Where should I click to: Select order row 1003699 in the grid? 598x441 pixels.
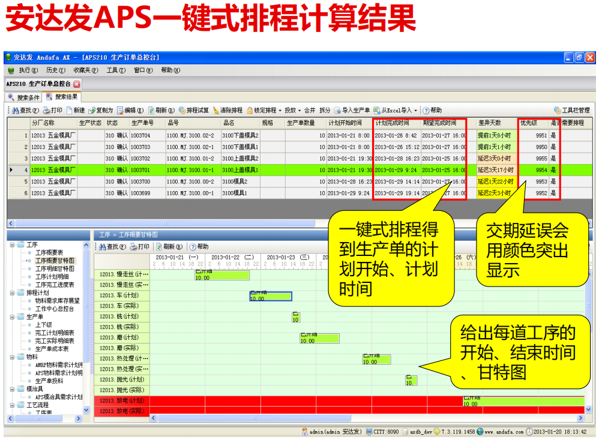(300, 193)
